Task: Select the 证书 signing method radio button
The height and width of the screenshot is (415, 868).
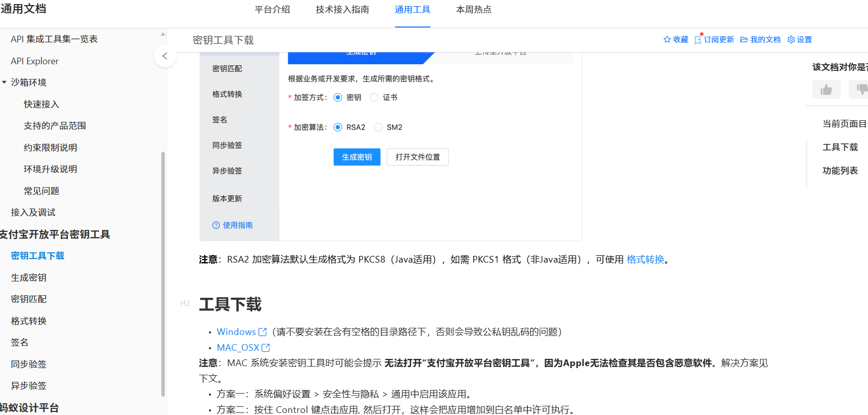Action: pyautogui.click(x=374, y=97)
